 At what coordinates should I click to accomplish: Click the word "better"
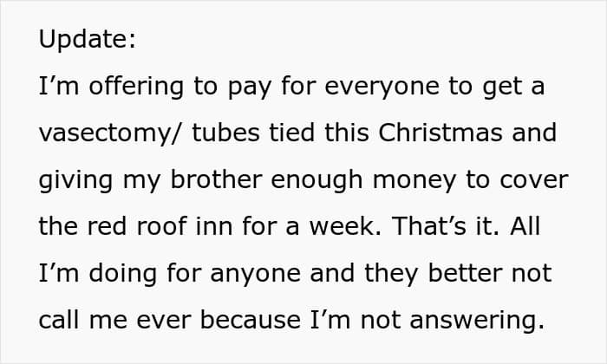(466, 274)
